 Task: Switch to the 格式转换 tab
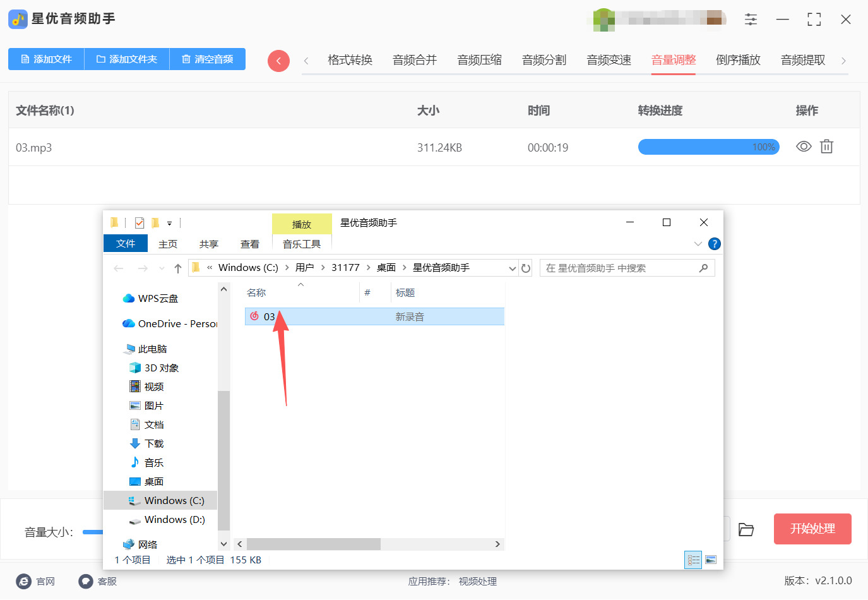(x=349, y=60)
